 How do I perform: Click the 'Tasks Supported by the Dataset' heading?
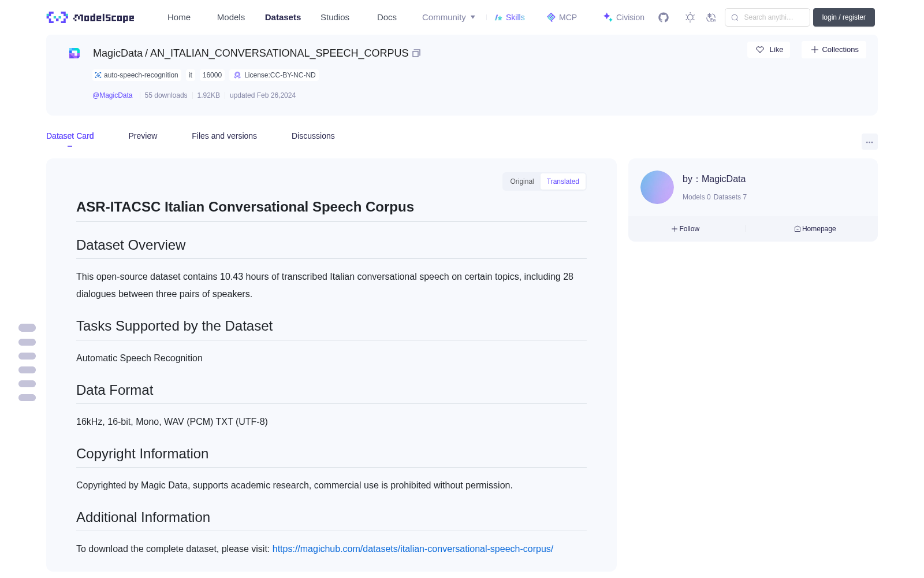tap(174, 326)
